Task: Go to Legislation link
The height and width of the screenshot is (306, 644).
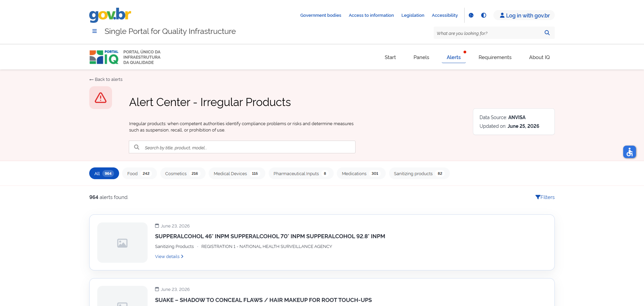Action: [413, 15]
